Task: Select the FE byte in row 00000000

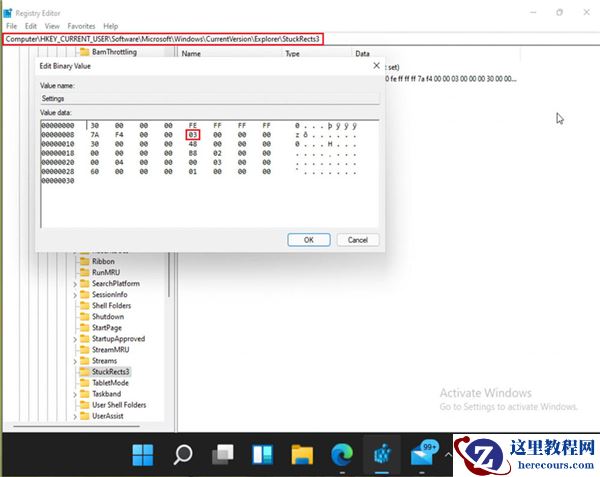Action: (x=192, y=125)
